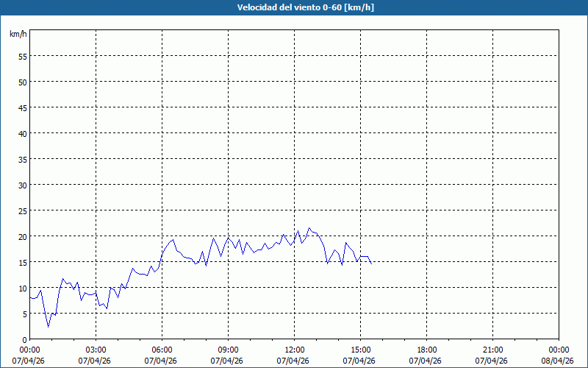This screenshot has width=588, height=368.
Task: Select the 40 value on the y-axis
Action: pos(22,133)
